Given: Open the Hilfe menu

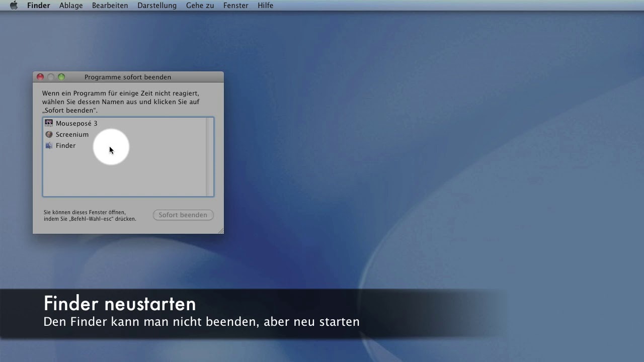Looking at the screenshot, I should [x=266, y=6].
